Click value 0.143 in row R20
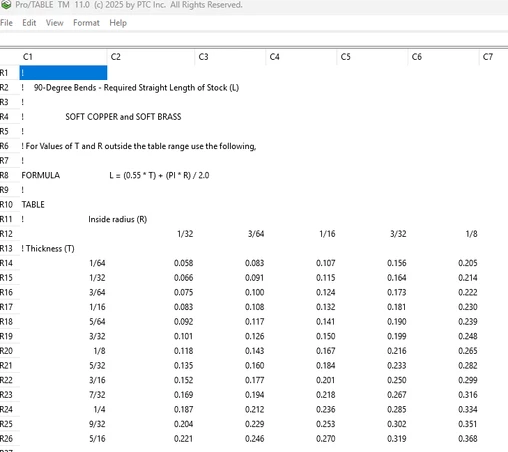 (254, 351)
